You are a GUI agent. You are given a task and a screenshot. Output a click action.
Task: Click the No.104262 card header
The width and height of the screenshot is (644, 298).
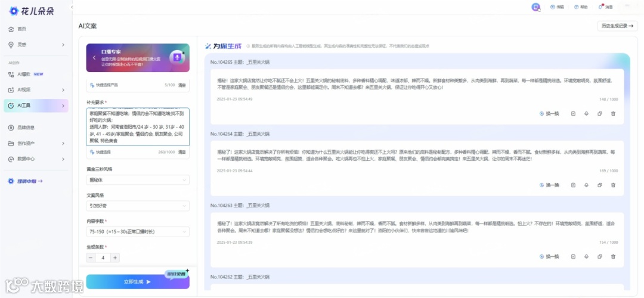click(x=240, y=277)
